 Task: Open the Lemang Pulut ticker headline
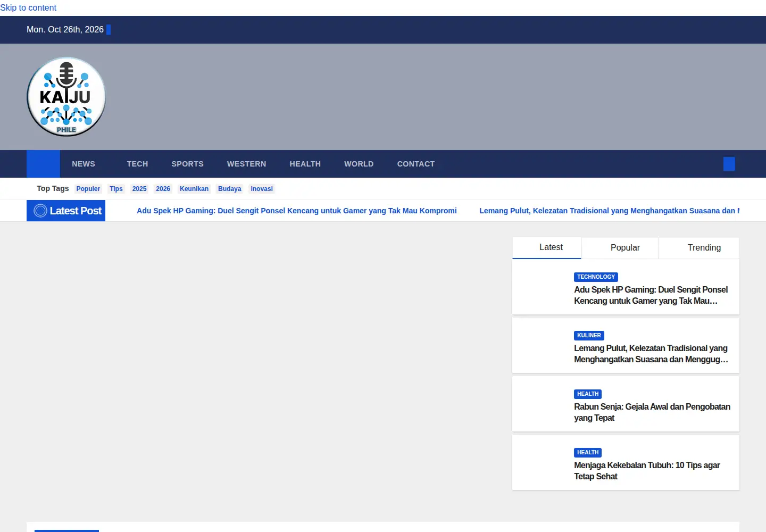(609, 211)
